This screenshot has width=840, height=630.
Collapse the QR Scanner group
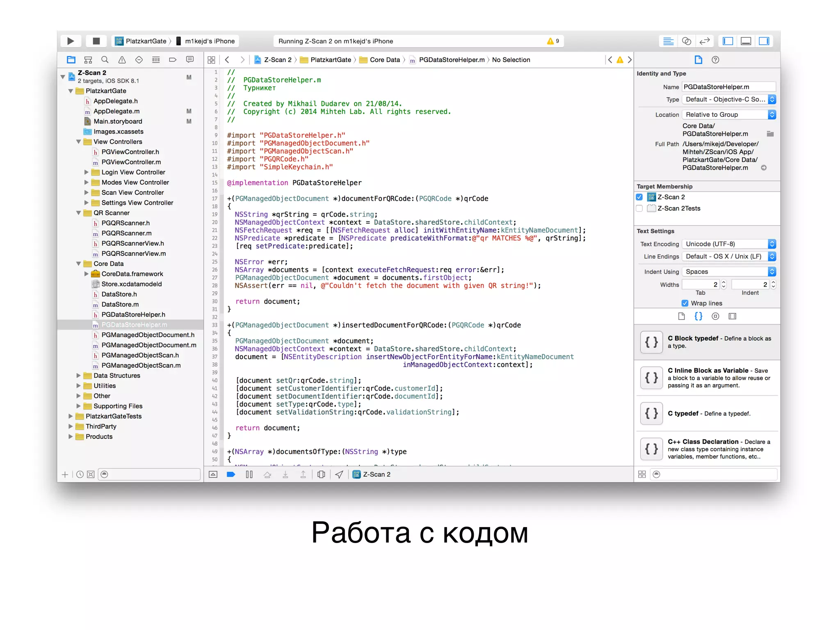(x=78, y=213)
